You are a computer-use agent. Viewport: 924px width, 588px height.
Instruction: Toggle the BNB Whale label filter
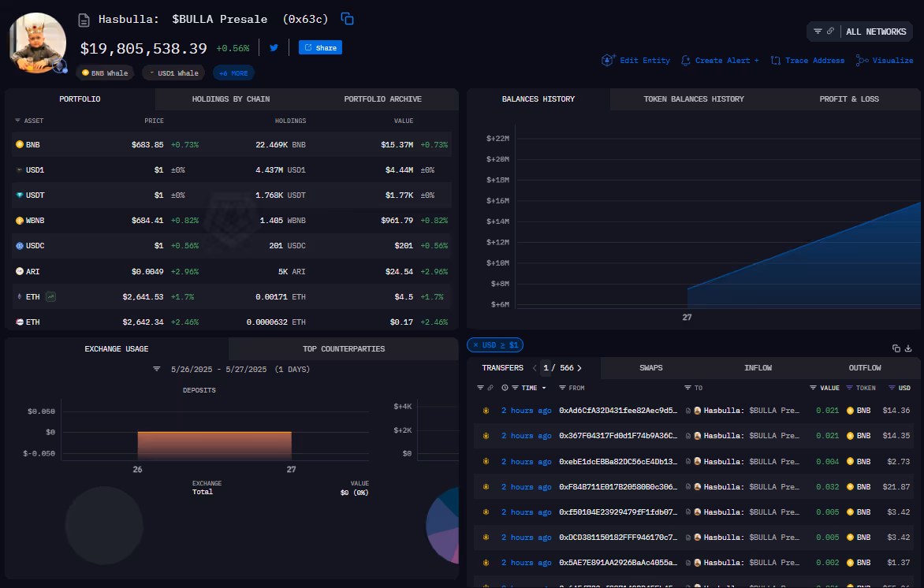(x=105, y=73)
